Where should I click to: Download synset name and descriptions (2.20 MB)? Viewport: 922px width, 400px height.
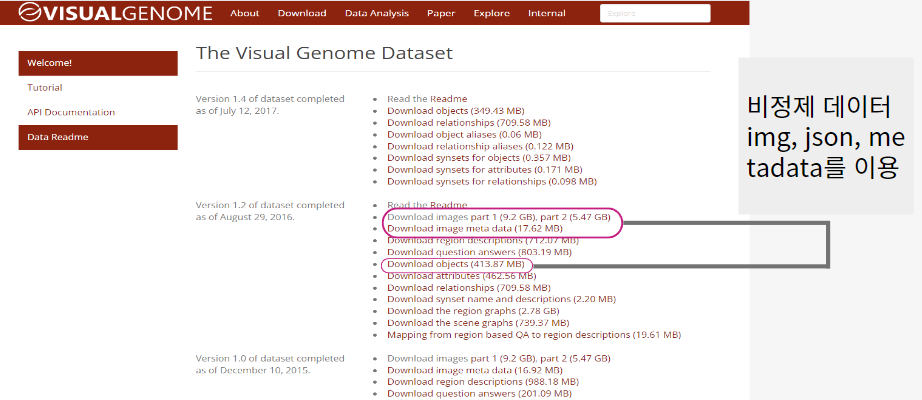pos(502,299)
